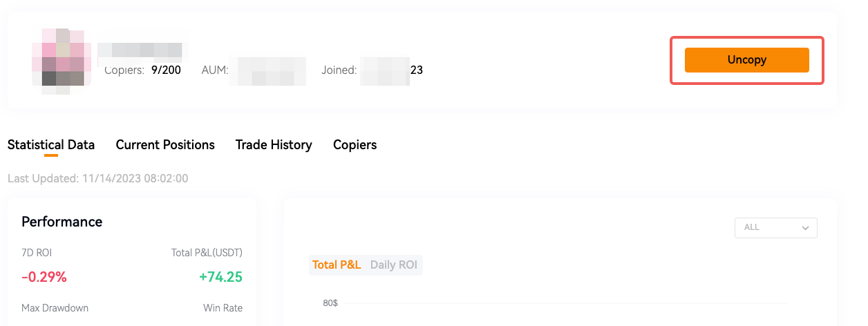Viewport: 868px width, 326px height.
Task: Open the Trade History tab
Action: (274, 145)
